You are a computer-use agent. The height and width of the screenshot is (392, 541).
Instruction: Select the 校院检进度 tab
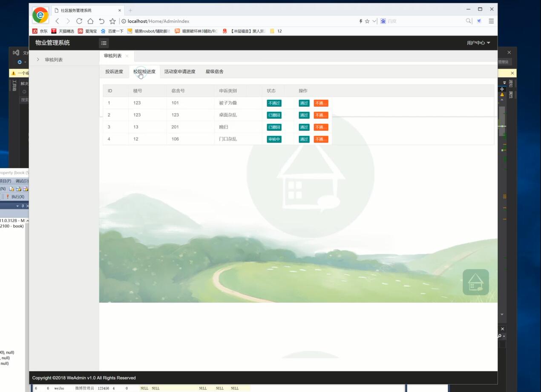pyautogui.click(x=144, y=72)
